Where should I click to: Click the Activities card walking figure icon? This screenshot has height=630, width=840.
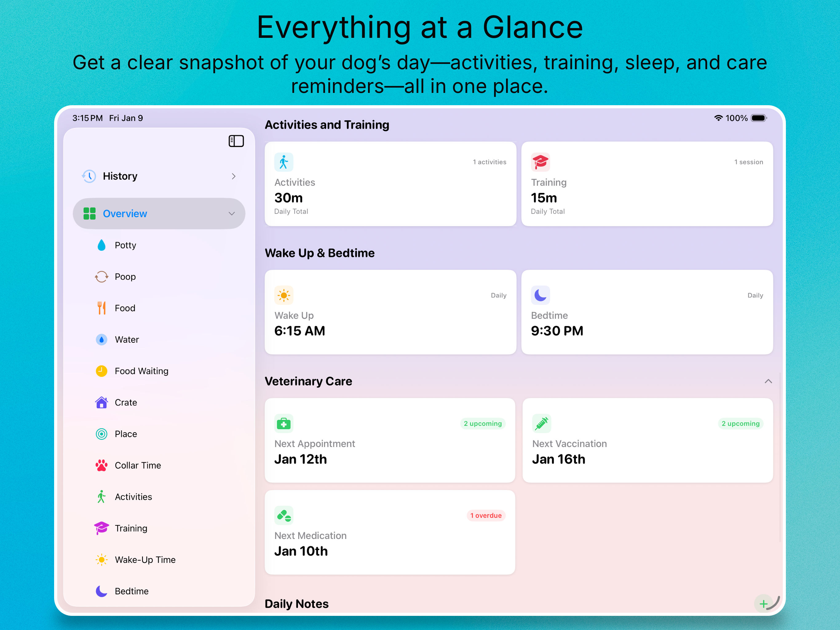tap(284, 162)
